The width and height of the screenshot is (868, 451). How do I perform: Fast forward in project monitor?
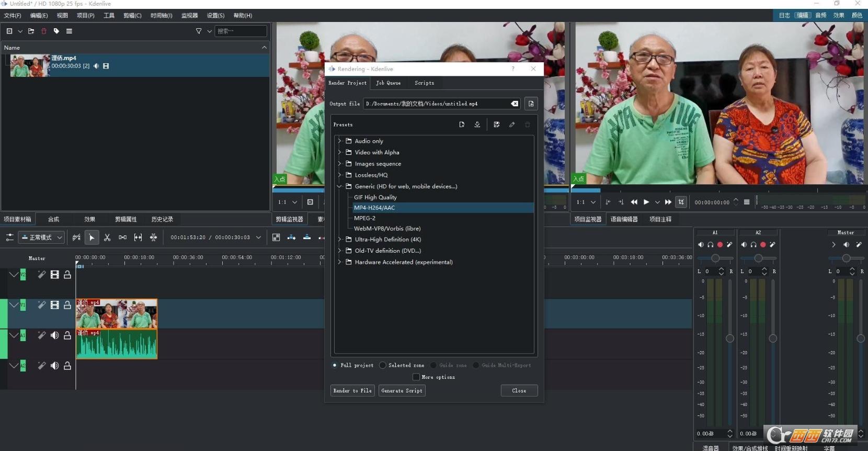pyautogui.click(x=668, y=202)
